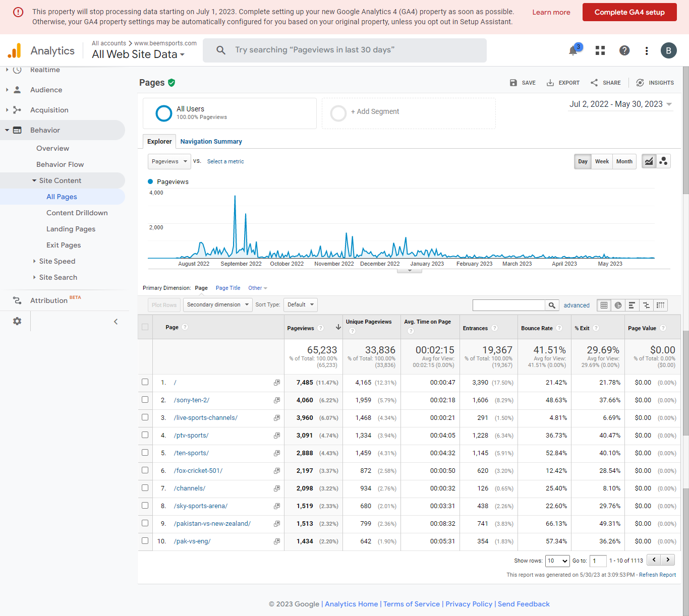The height and width of the screenshot is (616, 689).
Task: Open the date range selector dropdown
Action: pyautogui.click(x=621, y=104)
